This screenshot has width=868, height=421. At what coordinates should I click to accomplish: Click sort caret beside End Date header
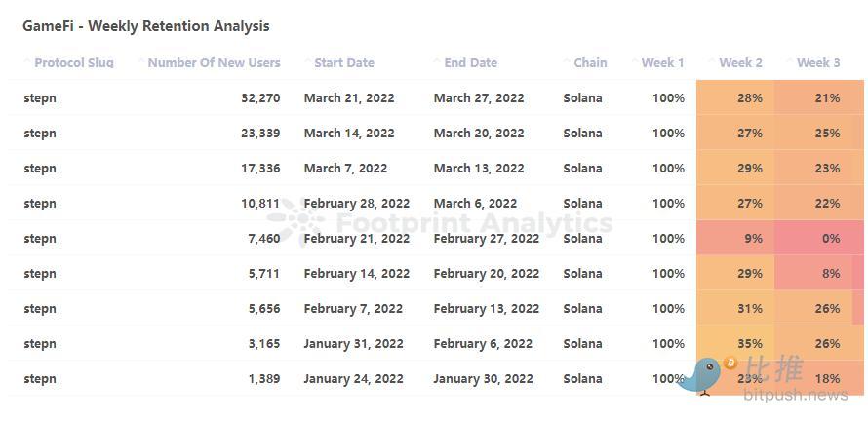click(436, 61)
